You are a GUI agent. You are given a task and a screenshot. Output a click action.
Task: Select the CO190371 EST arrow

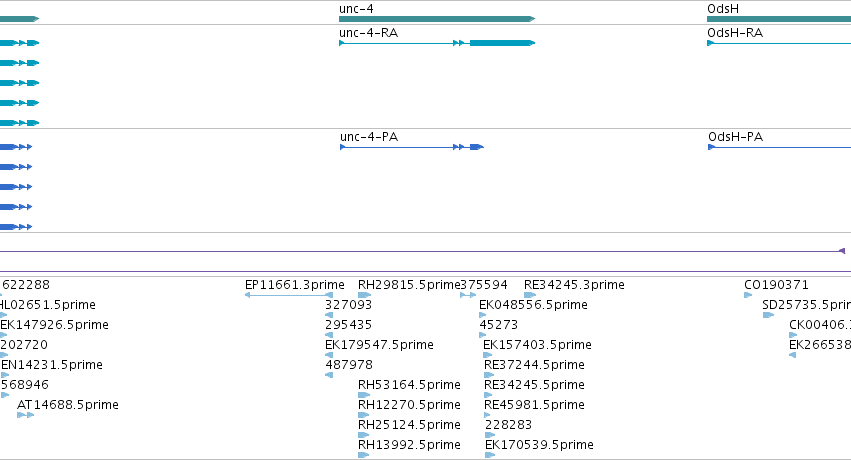(748, 295)
